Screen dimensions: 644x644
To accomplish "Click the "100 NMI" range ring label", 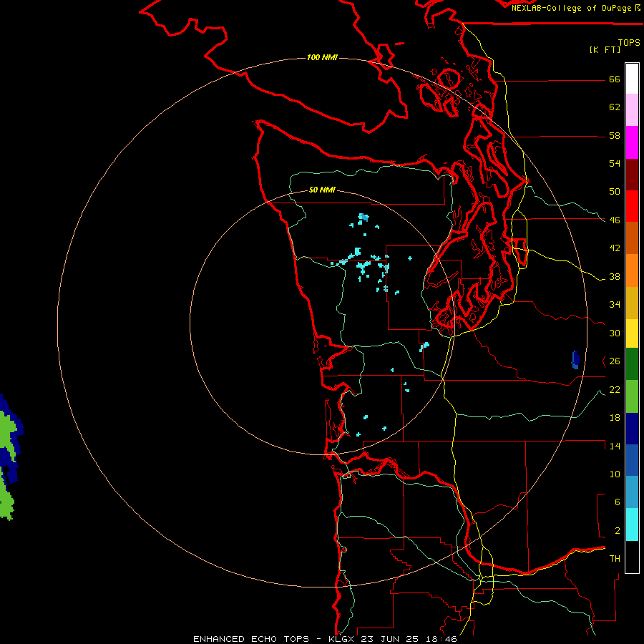I will 322,57.
